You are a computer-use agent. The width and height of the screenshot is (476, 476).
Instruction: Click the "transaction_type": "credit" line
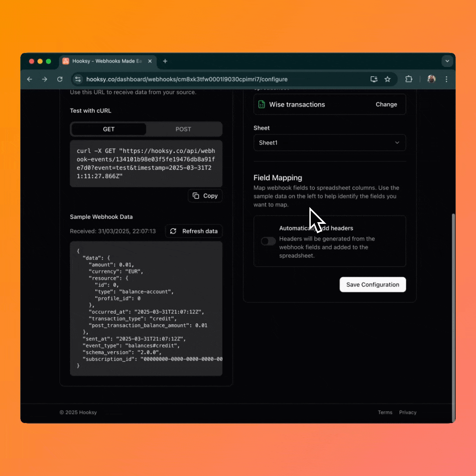[x=133, y=319]
